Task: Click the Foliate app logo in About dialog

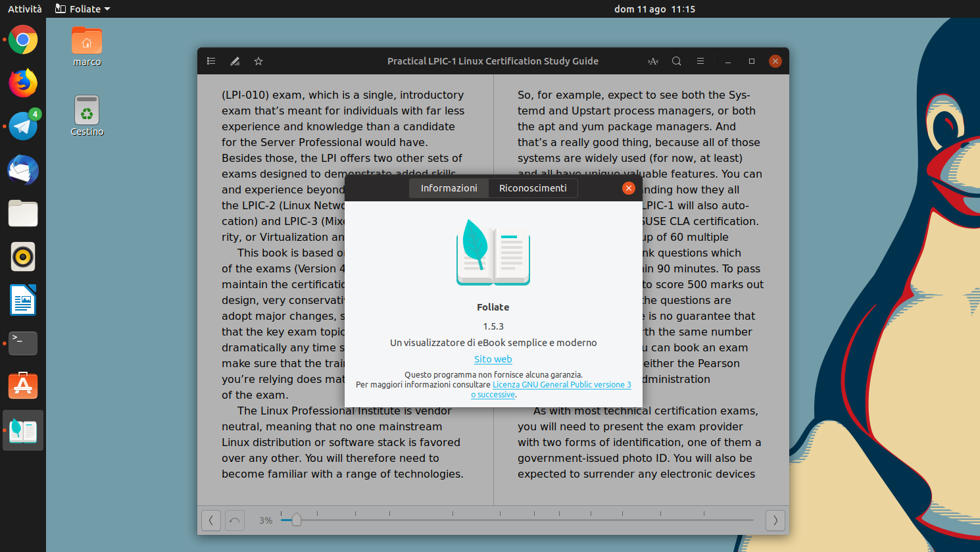Action: [x=493, y=253]
